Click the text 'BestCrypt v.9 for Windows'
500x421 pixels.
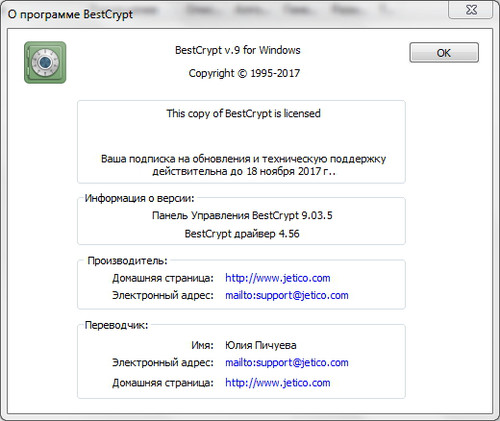(x=238, y=50)
